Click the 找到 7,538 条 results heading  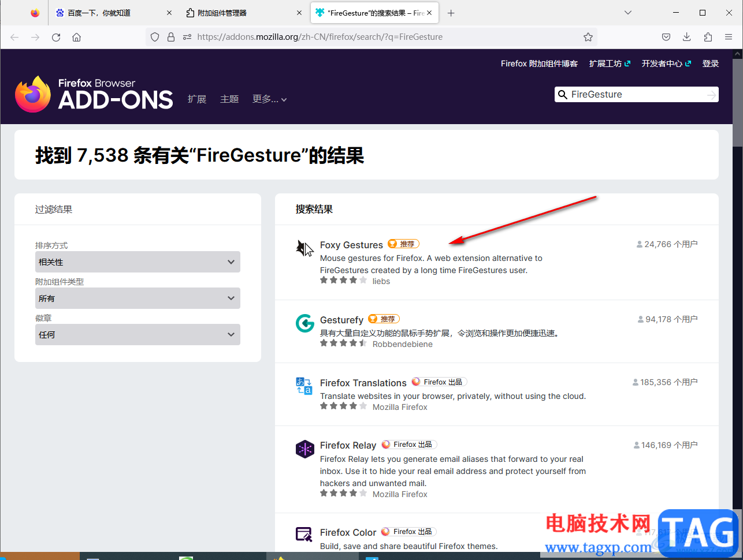(199, 155)
